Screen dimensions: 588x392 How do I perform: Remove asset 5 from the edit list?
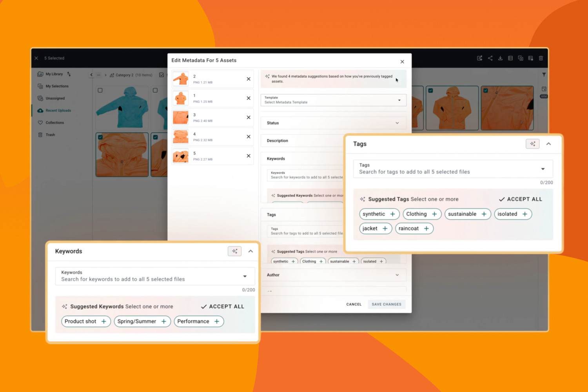(x=249, y=156)
